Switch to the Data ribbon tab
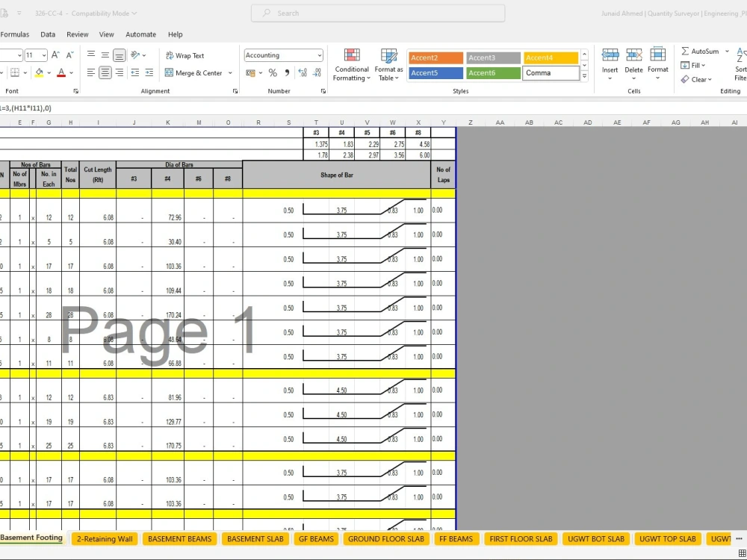Image resolution: width=747 pixels, height=560 pixels. (47, 34)
